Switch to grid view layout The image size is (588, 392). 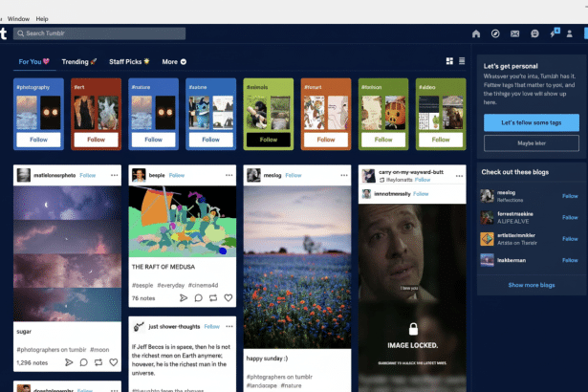coord(449,61)
